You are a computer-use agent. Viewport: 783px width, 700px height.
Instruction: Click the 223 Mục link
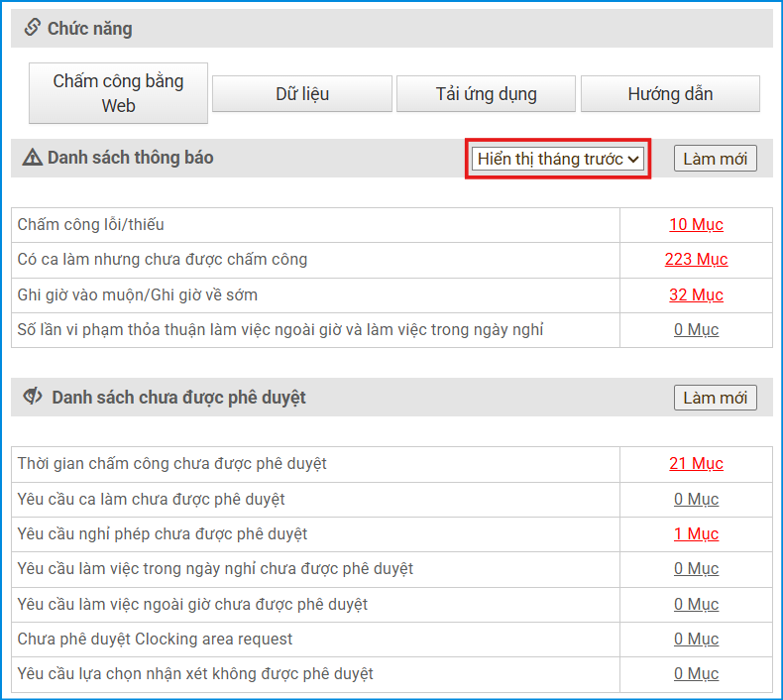click(x=696, y=260)
